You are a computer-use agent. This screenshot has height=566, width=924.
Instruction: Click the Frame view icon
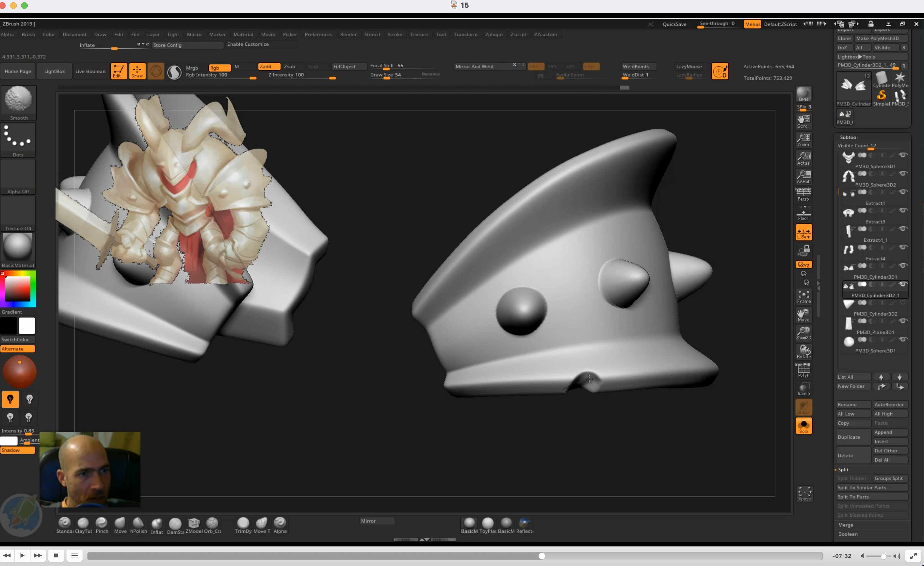pos(804,297)
